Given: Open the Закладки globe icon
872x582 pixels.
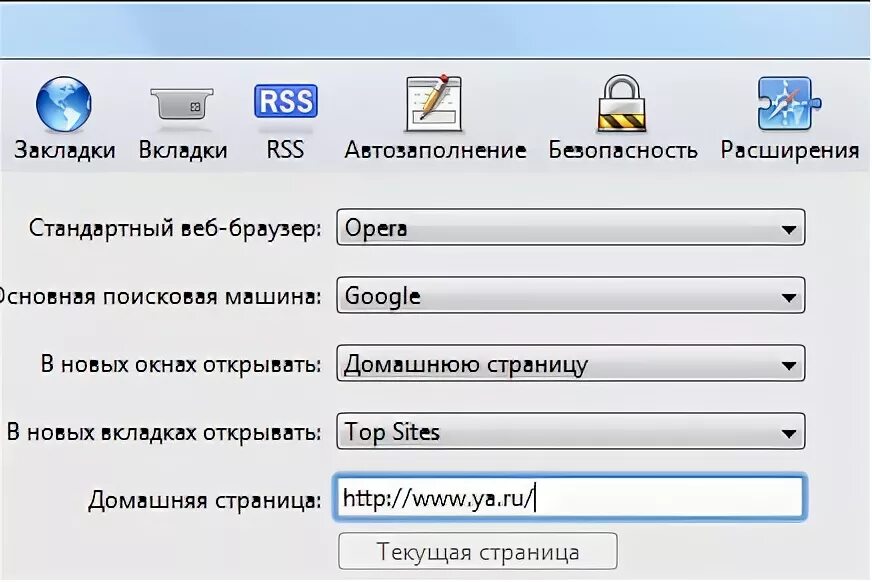Looking at the screenshot, I should coord(63,104).
